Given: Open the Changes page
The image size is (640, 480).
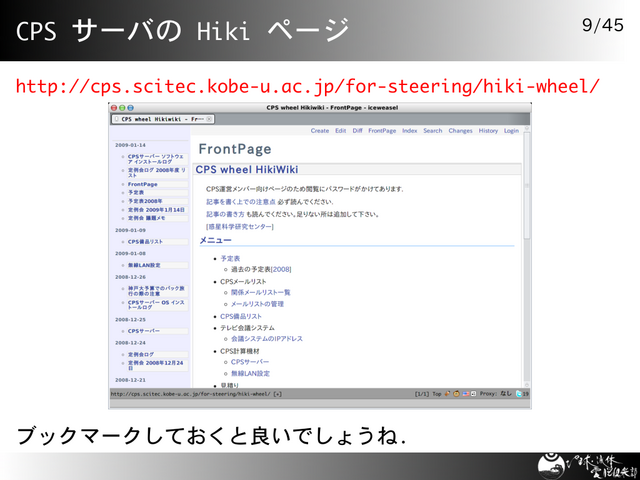Looking at the screenshot, I should point(460,131).
